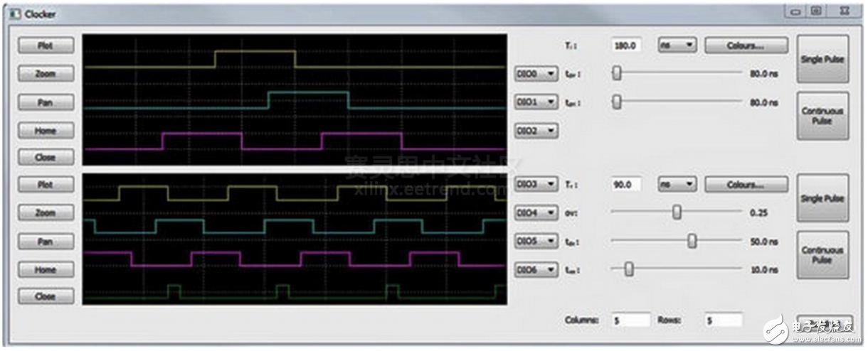The image size is (868, 351).
Task: Click the slider handle showing 50.0 ns
Action: click(x=692, y=242)
